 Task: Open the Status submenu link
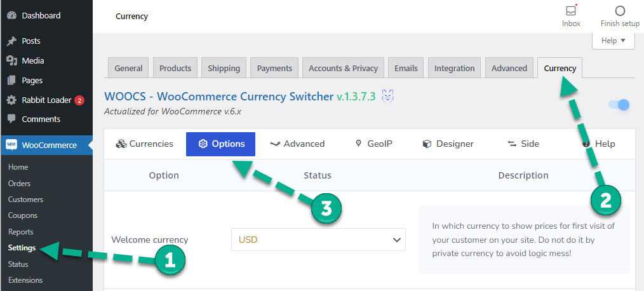pyautogui.click(x=18, y=264)
